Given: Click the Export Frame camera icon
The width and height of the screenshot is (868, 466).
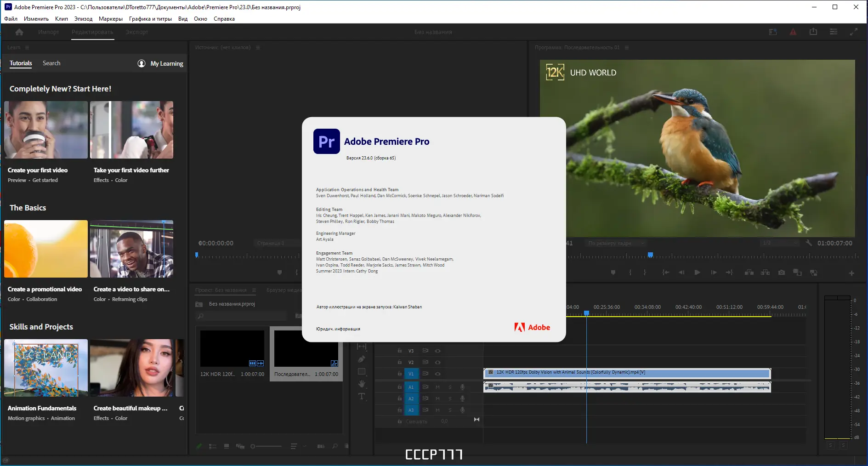Looking at the screenshot, I should tap(781, 273).
